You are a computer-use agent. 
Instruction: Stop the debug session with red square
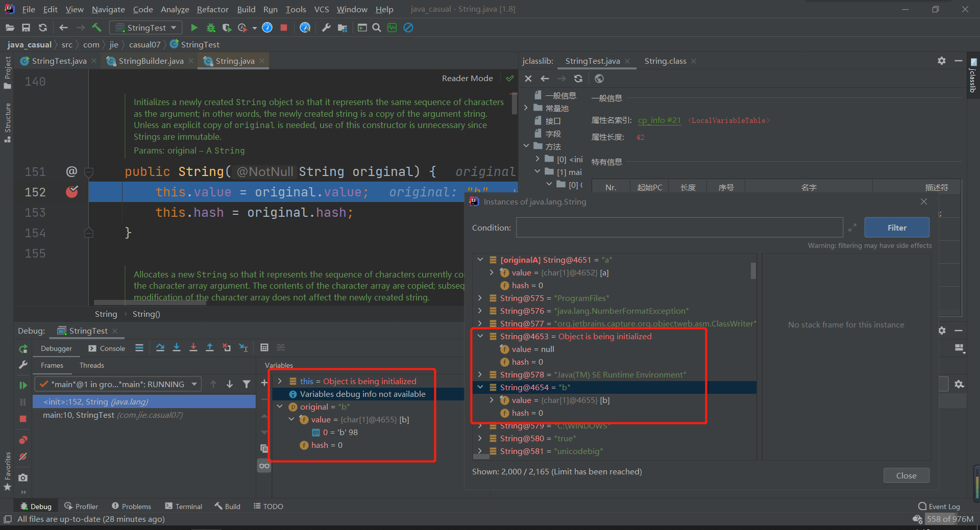coord(23,419)
